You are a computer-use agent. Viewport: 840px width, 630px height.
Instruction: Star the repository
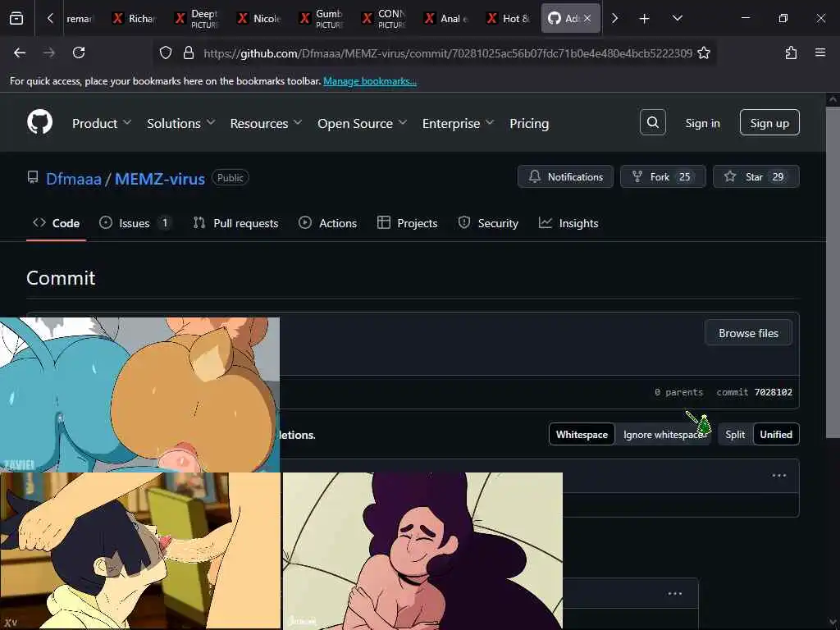click(x=756, y=176)
